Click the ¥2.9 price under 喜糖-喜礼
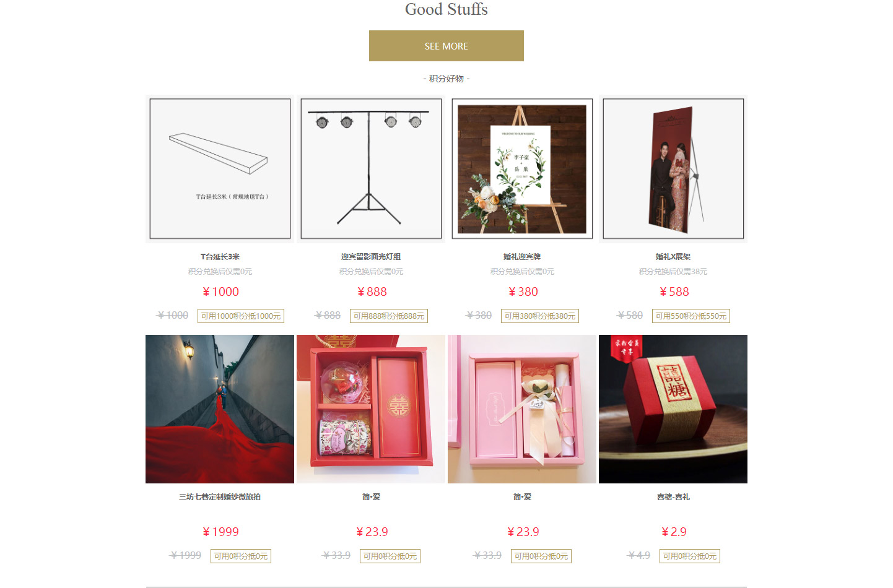Image resolution: width=893 pixels, height=588 pixels. (x=674, y=532)
